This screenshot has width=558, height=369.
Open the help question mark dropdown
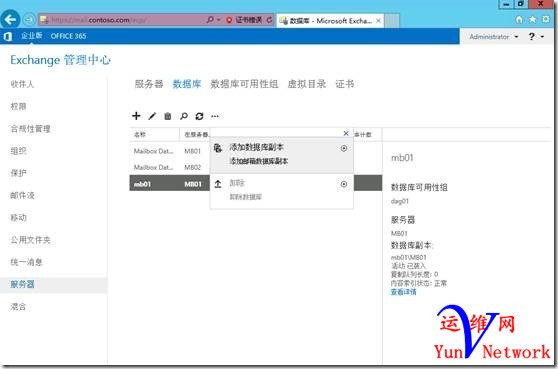(x=537, y=36)
